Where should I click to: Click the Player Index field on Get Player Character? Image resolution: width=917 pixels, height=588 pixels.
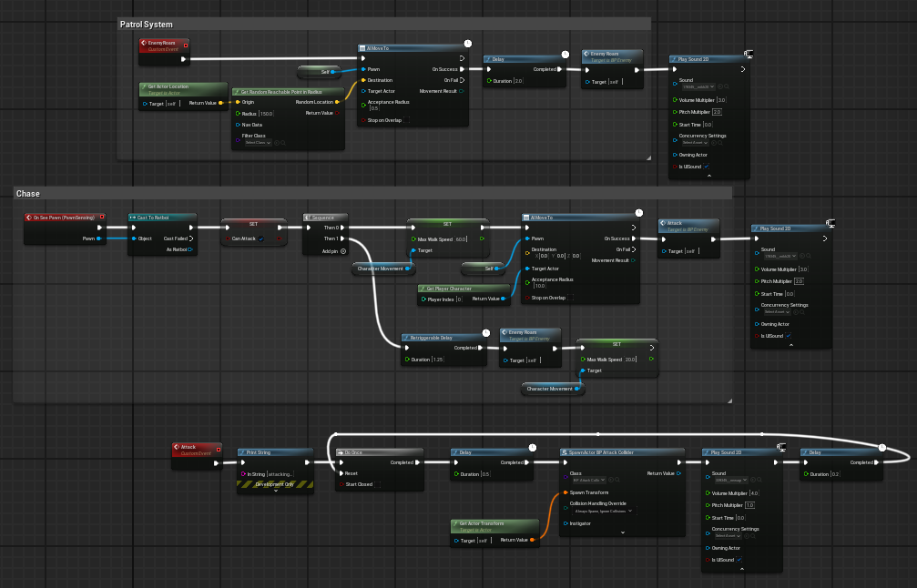point(459,299)
